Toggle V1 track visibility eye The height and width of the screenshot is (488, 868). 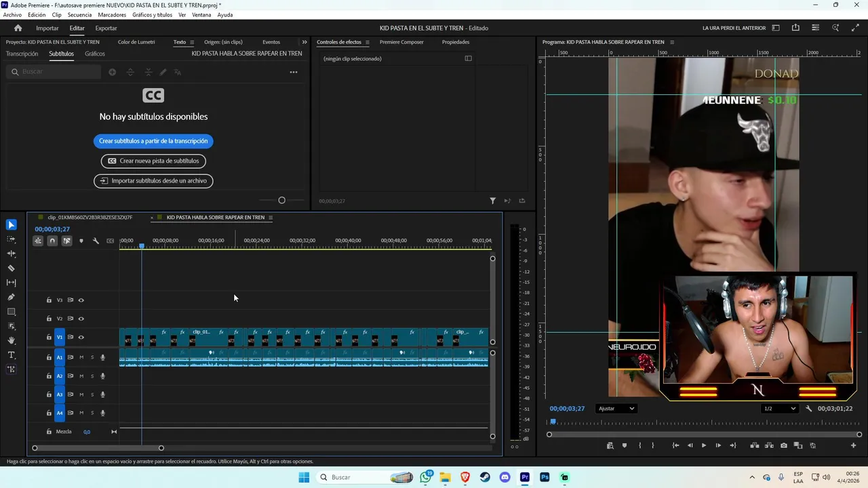tap(81, 337)
